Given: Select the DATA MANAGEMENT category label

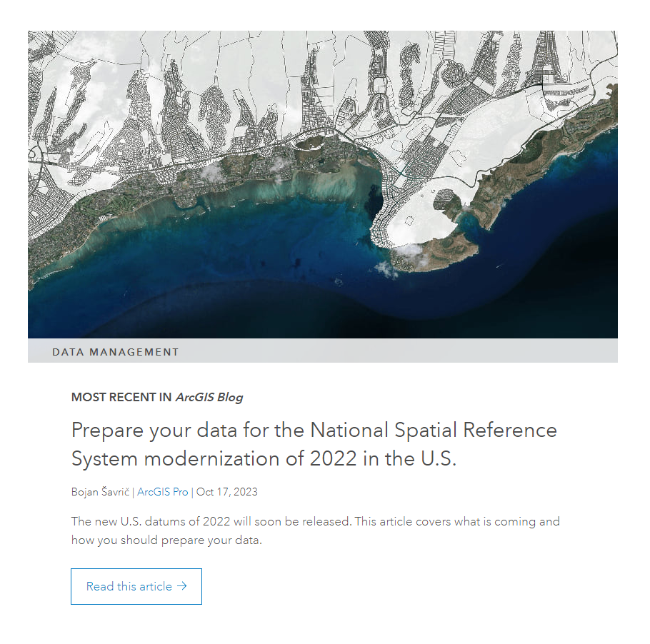Looking at the screenshot, I should tap(116, 352).
